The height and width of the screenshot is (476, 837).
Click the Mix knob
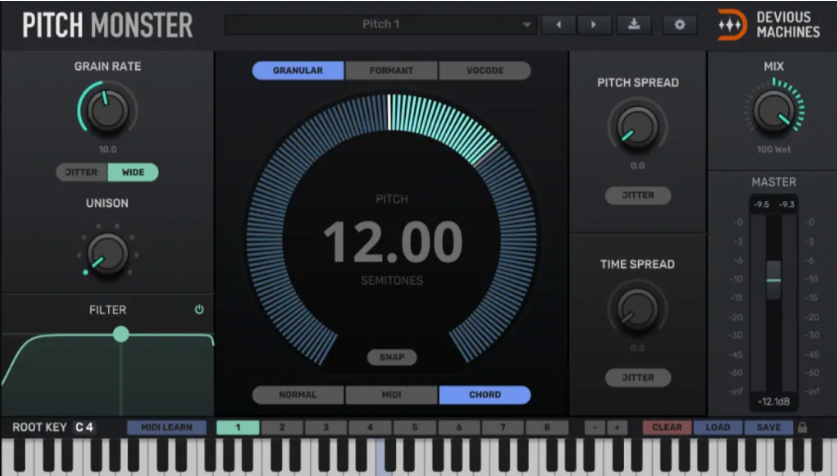point(773,111)
